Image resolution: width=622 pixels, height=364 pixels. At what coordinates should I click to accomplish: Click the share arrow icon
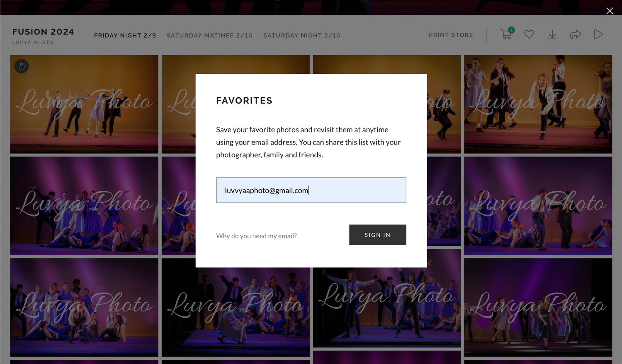[x=576, y=34]
